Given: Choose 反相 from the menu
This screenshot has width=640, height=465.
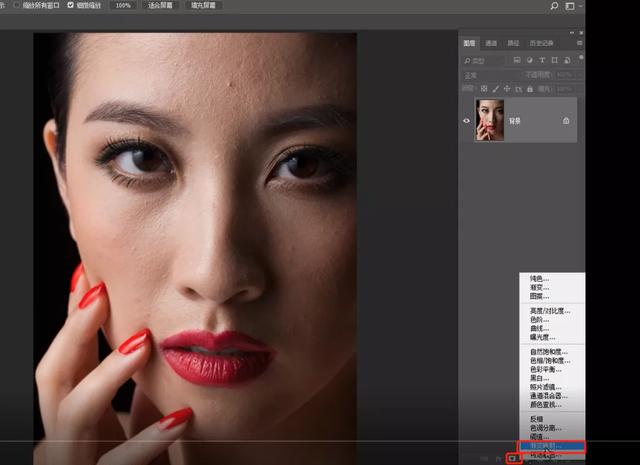Looking at the screenshot, I should (x=552, y=419).
